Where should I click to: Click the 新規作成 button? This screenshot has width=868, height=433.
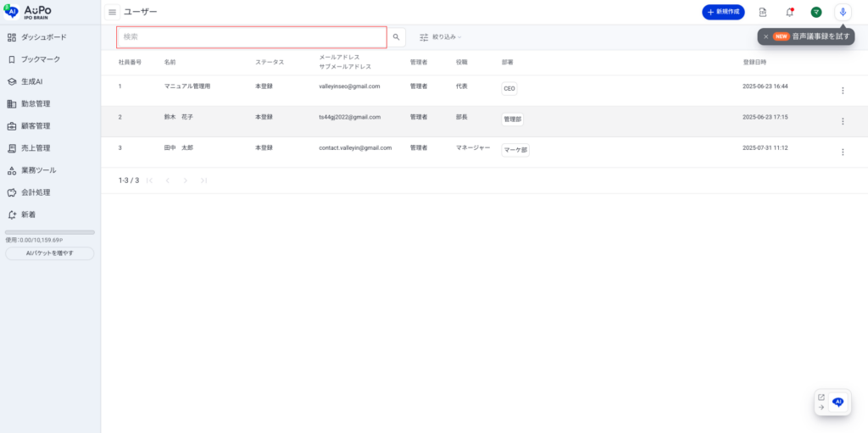(x=723, y=12)
